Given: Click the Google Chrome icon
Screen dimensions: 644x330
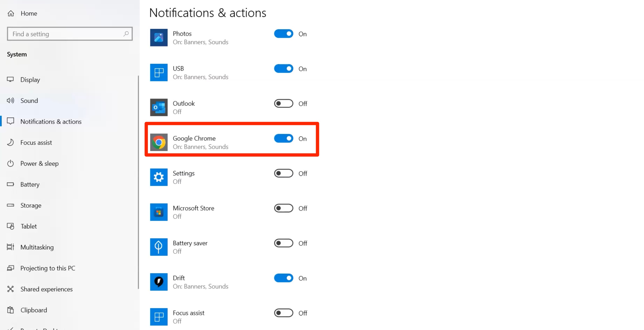Looking at the screenshot, I should [159, 142].
